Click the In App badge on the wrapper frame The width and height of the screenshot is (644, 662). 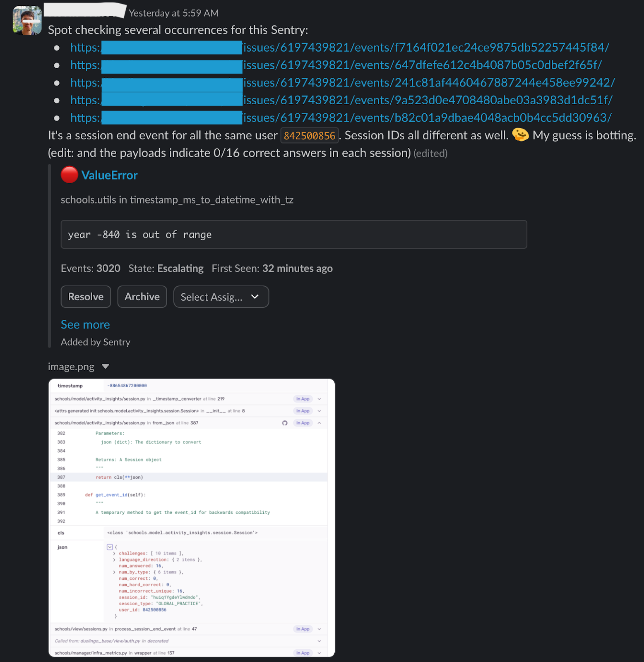(303, 653)
